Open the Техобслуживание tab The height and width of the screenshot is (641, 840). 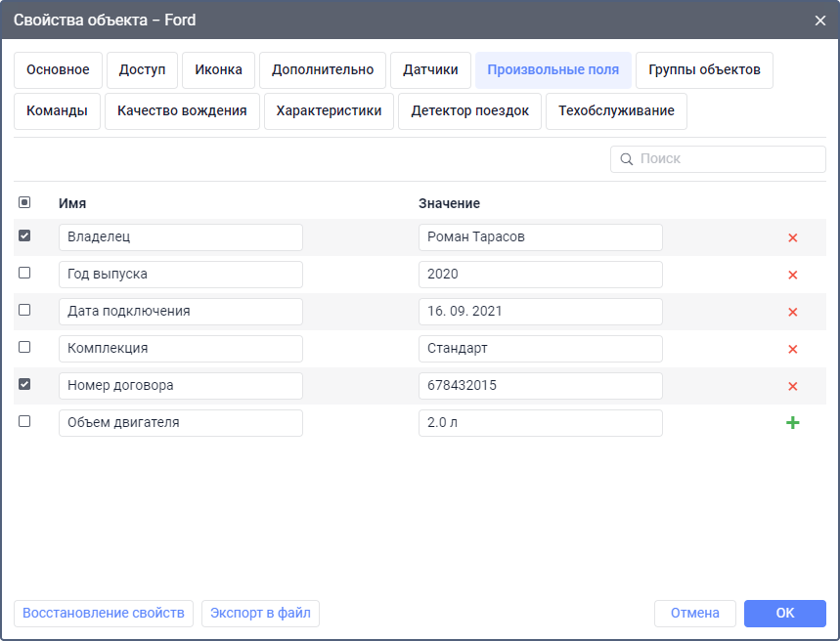(x=616, y=111)
